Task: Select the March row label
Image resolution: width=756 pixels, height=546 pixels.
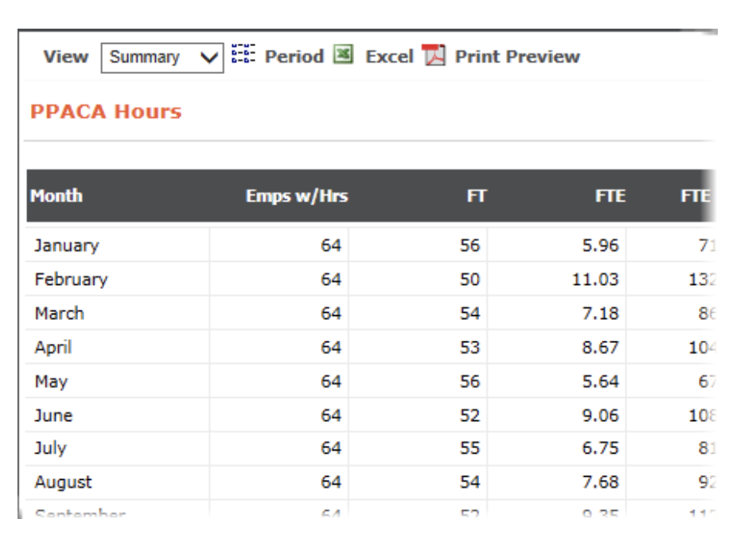Action: pyautogui.click(x=60, y=314)
